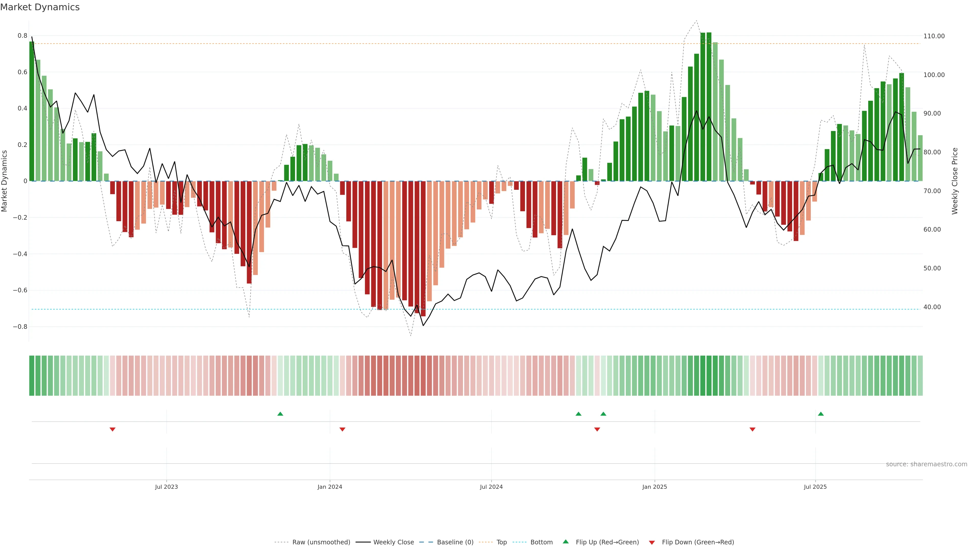This screenshot has width=980, height=551.
Task: Click red flip-down marker between Jan and Jul 2025
Action: [752, 429]
